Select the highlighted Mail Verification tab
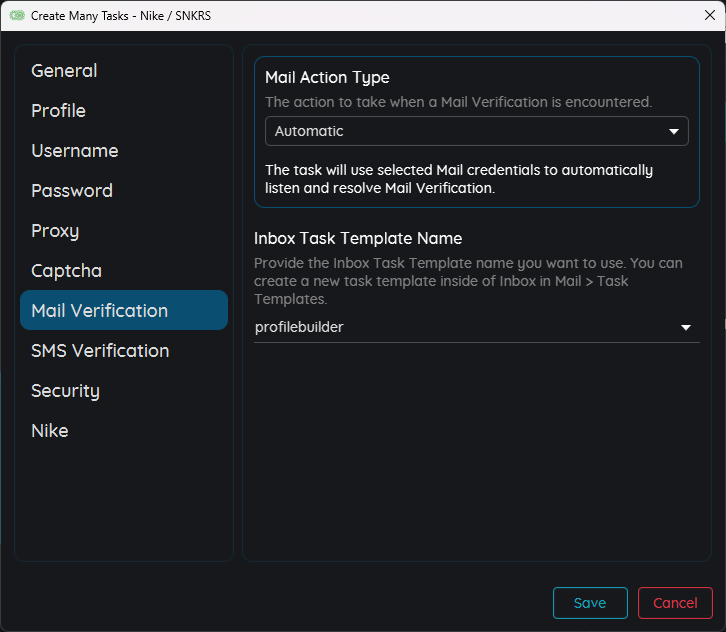Viewport: 726px width, 632px height. 123,310
